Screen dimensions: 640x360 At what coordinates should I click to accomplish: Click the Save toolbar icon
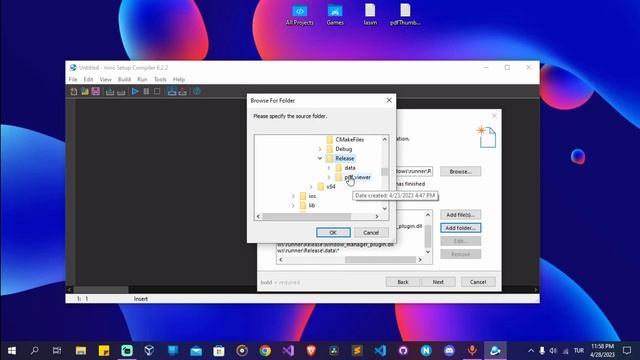[x=96, y=91]
